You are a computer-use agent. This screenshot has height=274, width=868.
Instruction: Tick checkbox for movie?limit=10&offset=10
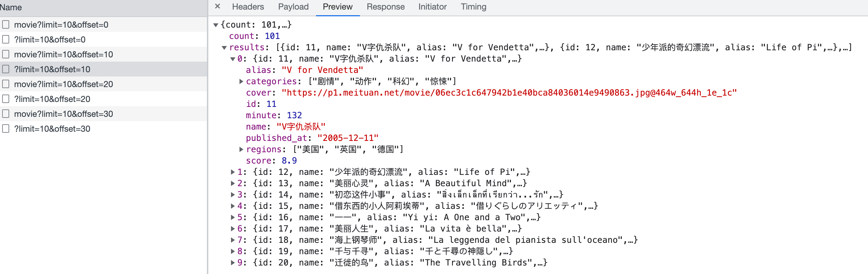pyautogui.click(x=6, y=54)
